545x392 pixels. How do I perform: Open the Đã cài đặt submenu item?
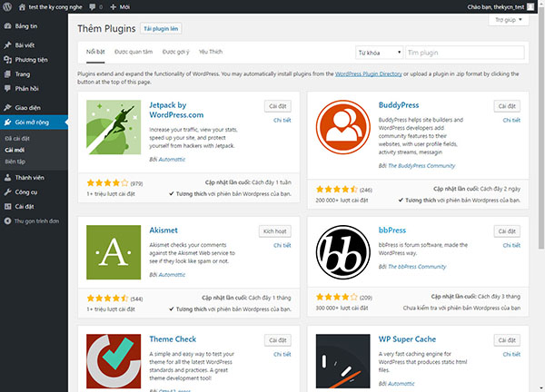(17, 139)
